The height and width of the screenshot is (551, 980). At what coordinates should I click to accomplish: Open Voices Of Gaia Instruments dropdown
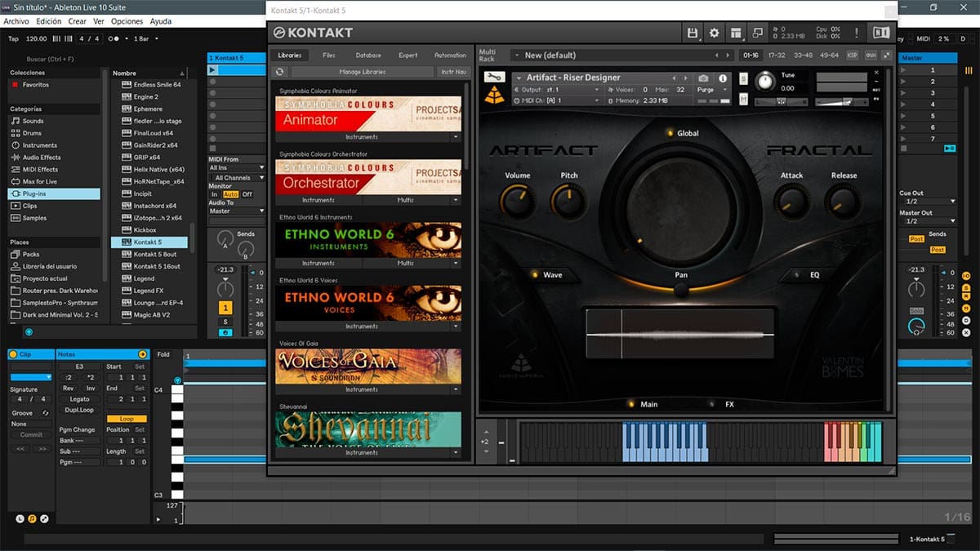pyautogui.click(x=368, y=389)
